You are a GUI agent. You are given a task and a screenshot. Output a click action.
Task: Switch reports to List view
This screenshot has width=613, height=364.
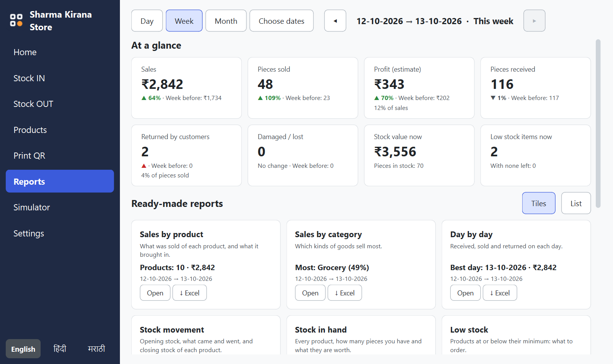(576, 203)
